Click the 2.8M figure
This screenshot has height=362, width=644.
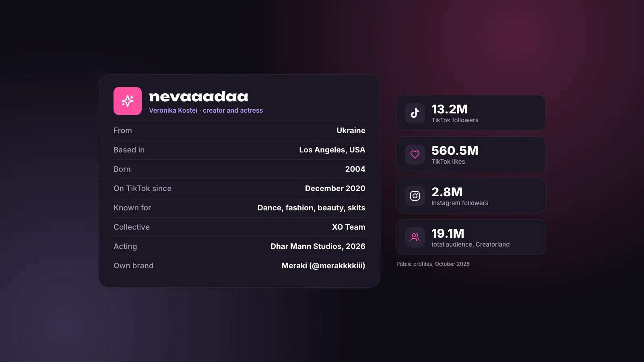click(x=447, y=192)
